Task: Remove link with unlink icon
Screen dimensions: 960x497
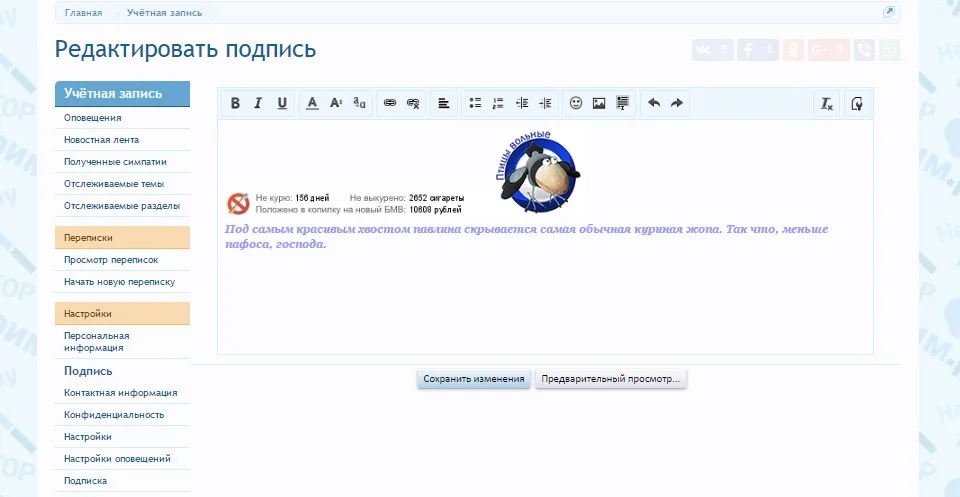Action: point(413,103)
